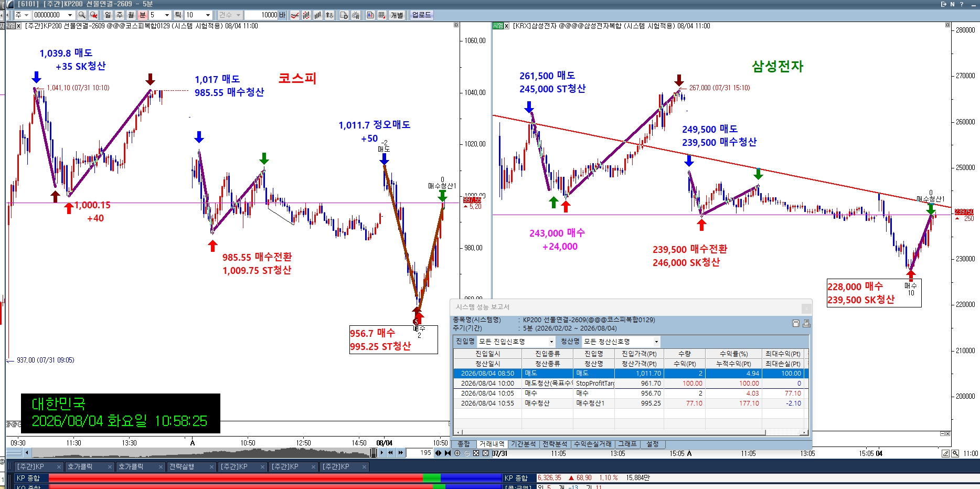Image resolution: width=980 pixels, height=489 pixels.
Task: Click the 수익률(%) column header
Action: click(x=733, y=354)
